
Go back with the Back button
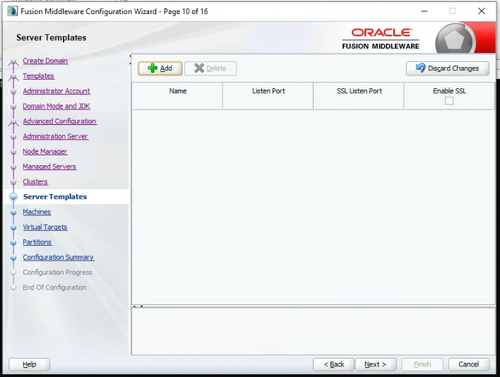point(334,364)
